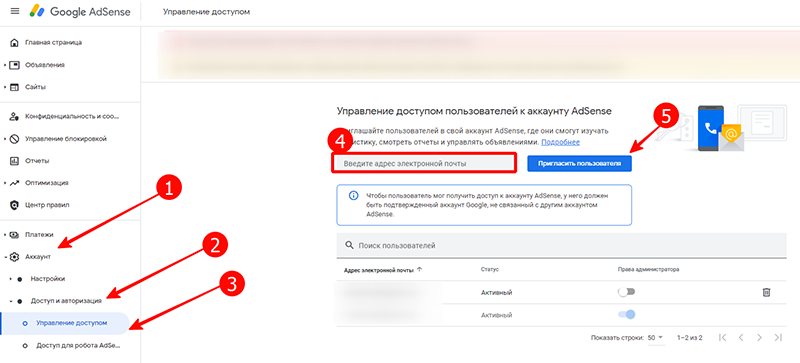This screenshot has height=363, width=800.
Task: Click the Оптимизация trend arrow icon
Action: [x=15, y=183]
